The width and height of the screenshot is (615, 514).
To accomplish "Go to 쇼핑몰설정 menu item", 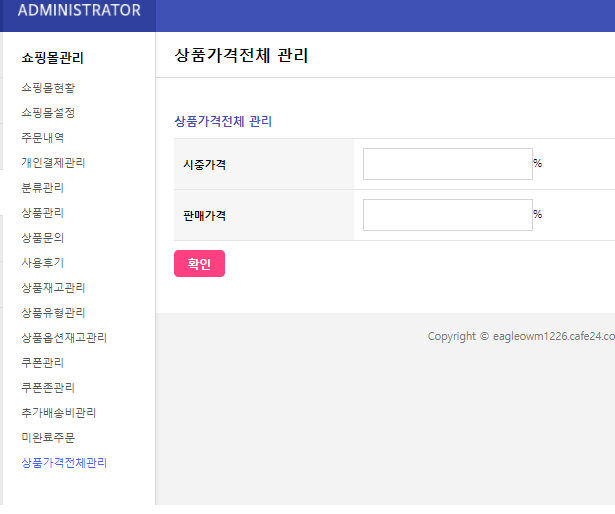I will (48, 113).
